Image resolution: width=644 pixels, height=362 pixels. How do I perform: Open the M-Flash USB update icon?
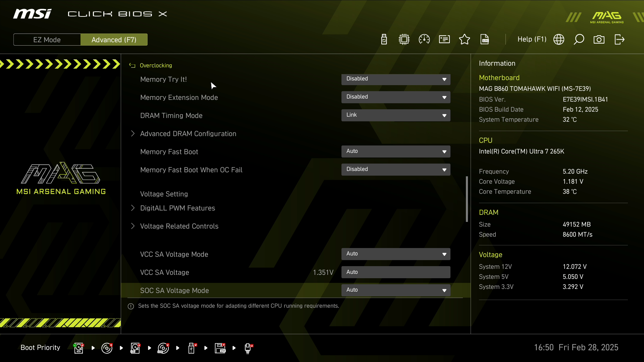384,40
